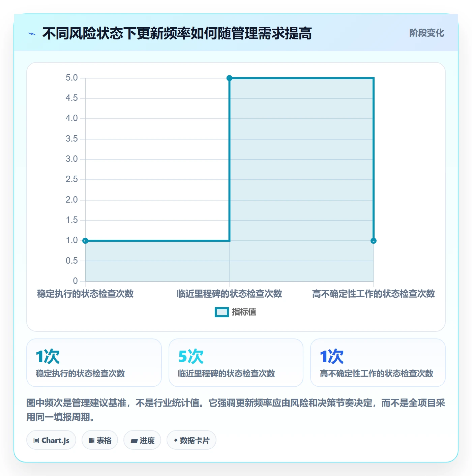Click x-axis label 稳定执行的状态检查次数

(85, 294)
